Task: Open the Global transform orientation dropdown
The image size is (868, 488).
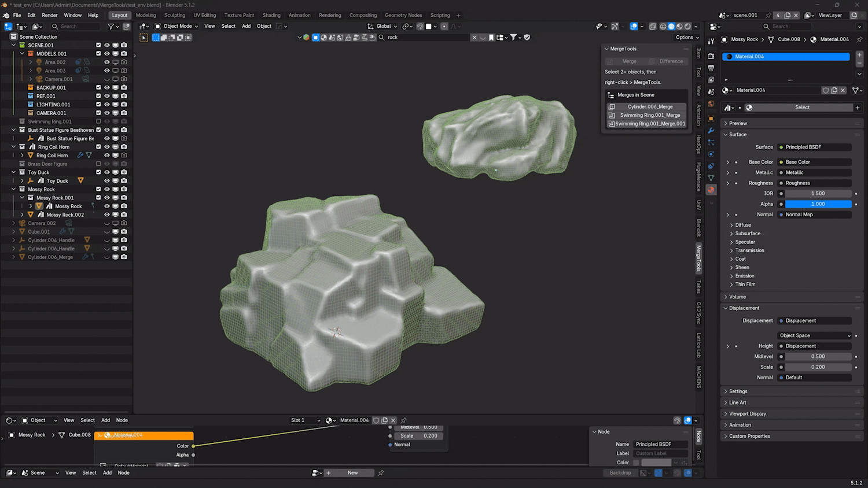Action: 382,27
